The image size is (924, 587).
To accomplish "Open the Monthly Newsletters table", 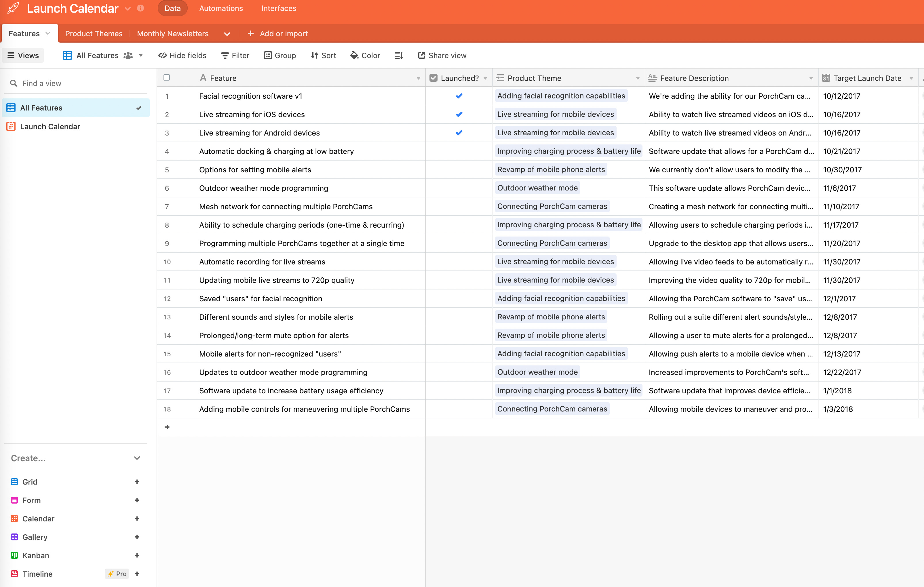I will click(172, 33).
